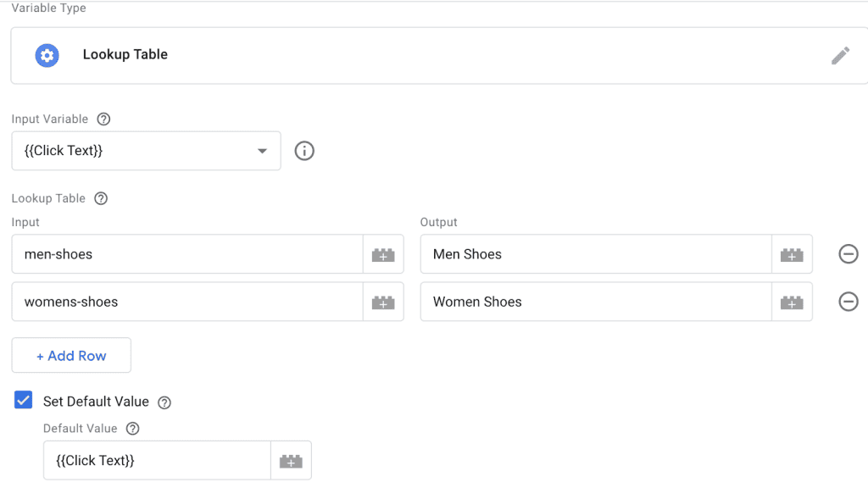This screenshot has height=488, width=868.
Task: Select the Input column header area
Action: (x=25, y=221)
